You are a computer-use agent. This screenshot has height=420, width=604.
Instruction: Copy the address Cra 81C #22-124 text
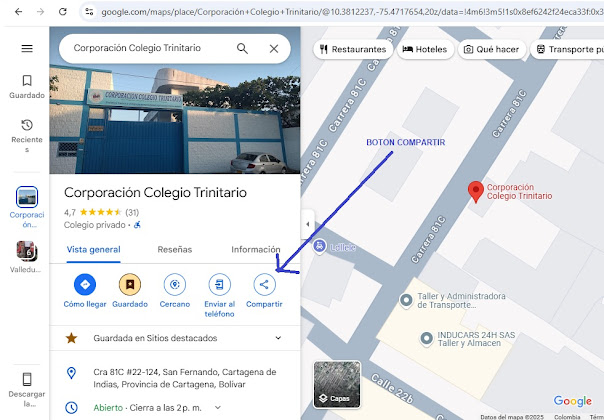coord(185,378)
